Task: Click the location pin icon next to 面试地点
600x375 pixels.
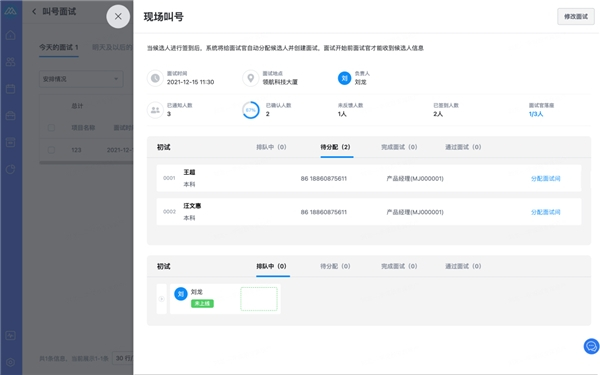Action: [251, 78]
